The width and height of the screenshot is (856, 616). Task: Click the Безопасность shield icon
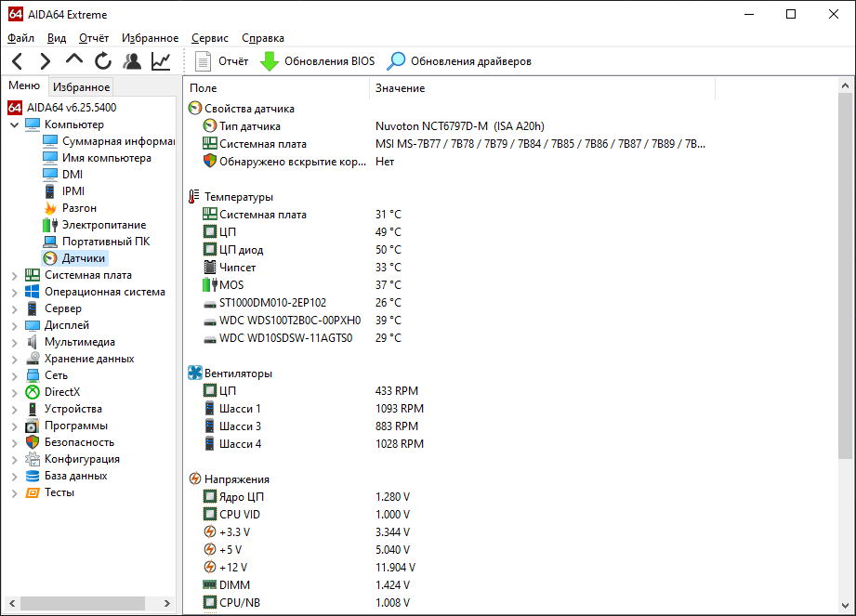click(33, 442)
